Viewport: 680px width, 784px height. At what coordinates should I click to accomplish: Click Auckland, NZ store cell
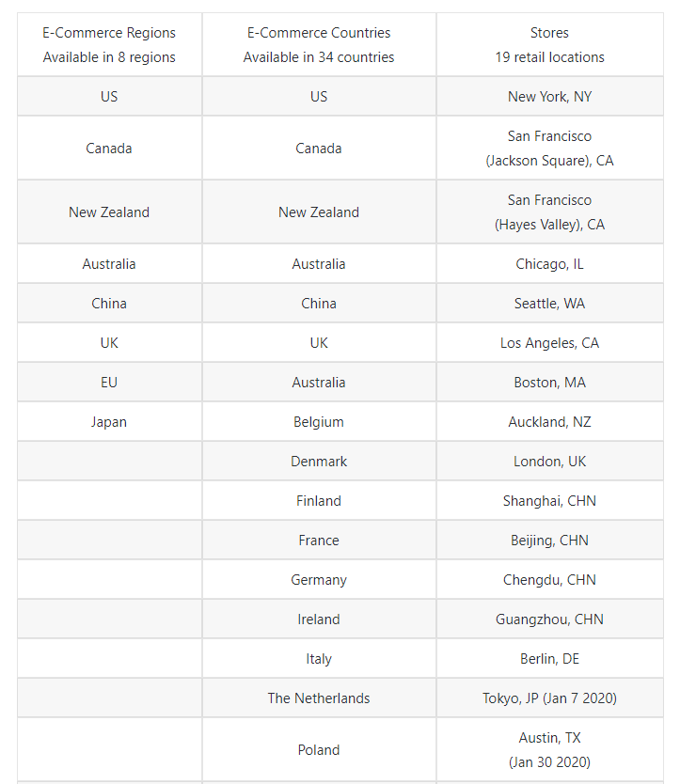(549, 422)
